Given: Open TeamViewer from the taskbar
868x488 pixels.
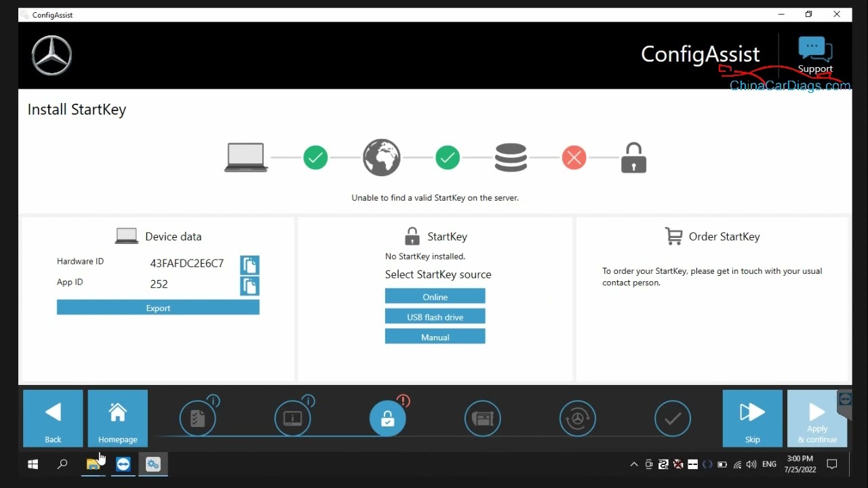Looking at the screenshot, I should [x=123, y=464].
